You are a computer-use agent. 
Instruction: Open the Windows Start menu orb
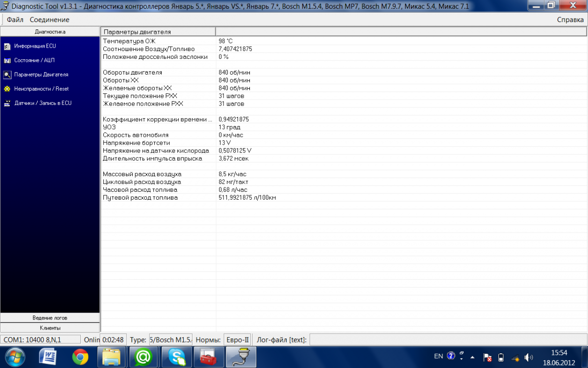tap(14, 357)
